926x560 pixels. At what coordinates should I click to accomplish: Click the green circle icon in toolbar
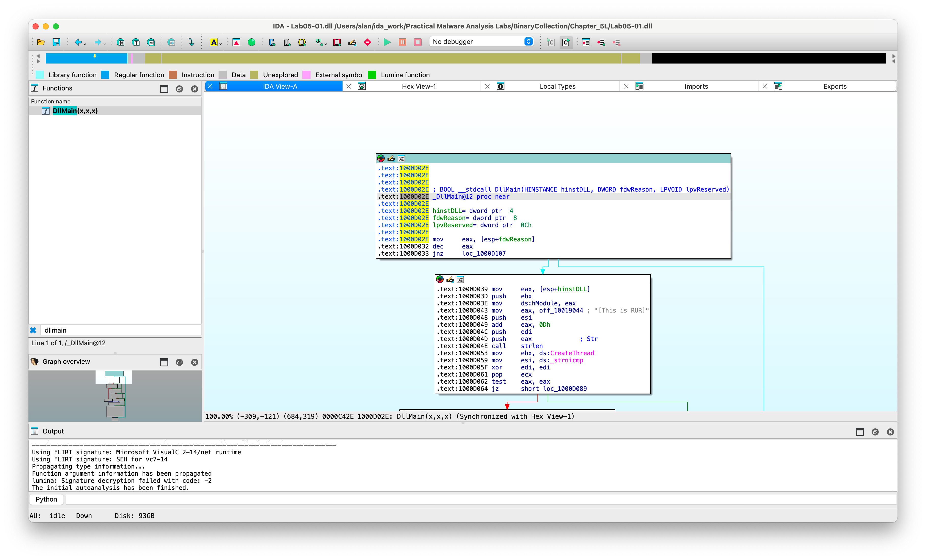point(251,42)
